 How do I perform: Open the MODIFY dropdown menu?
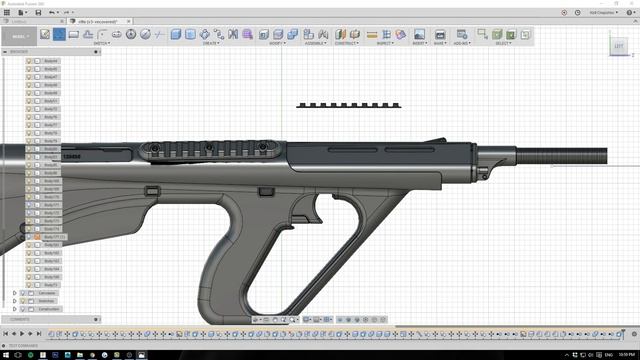(278, 43)
